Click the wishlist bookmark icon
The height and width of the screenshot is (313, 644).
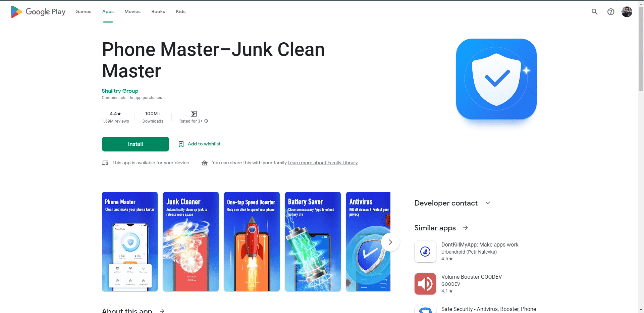(x=181, y=144)
